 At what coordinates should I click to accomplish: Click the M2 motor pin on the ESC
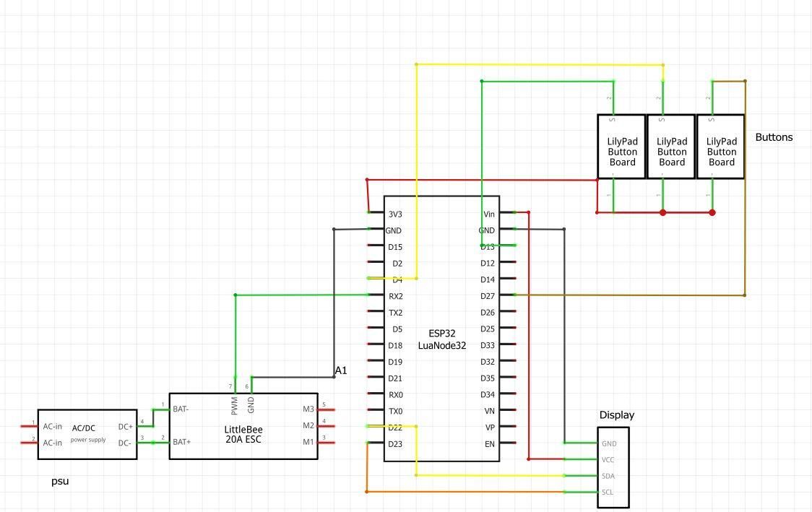(x=326, y=426)
